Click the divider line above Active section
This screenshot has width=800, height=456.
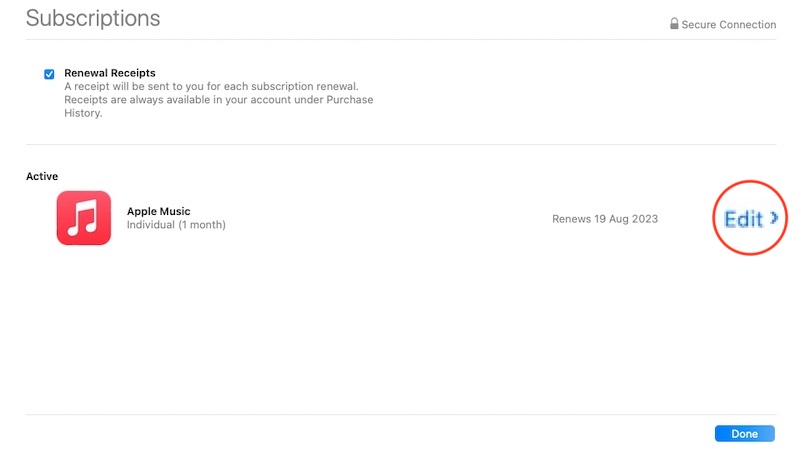tap(400, 145)
